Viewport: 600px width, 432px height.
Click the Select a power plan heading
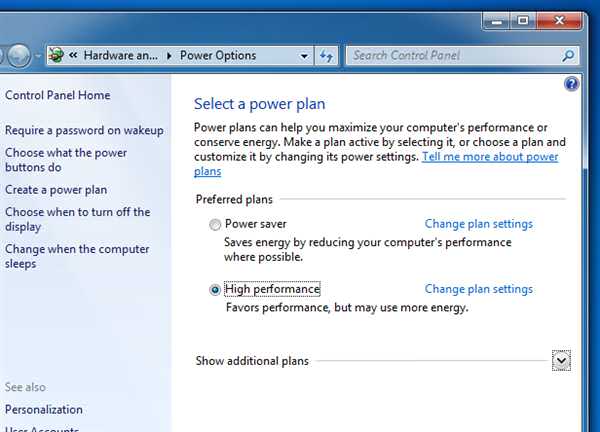tap(259, 104)
